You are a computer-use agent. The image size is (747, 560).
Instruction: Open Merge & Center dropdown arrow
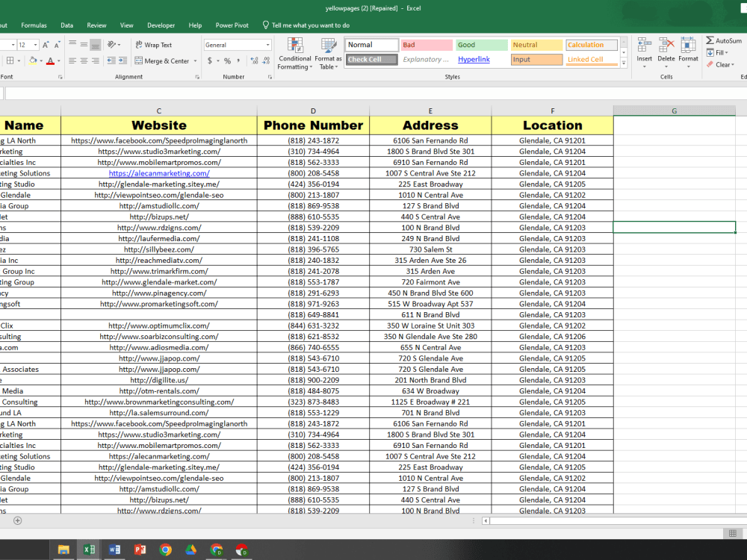[x=195, y=61]
